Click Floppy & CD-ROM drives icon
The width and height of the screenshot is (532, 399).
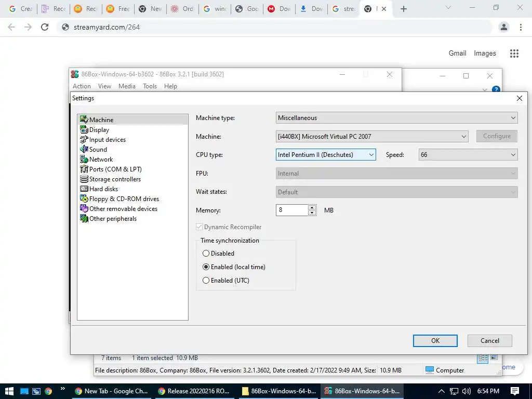click(x=84, y=198)
